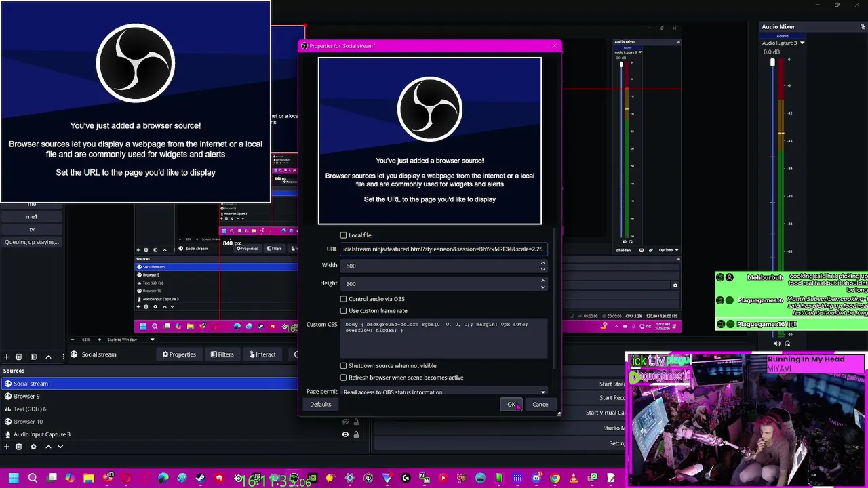
Task: Open Steam from the taskbar
Action: (x=200, y=479)
